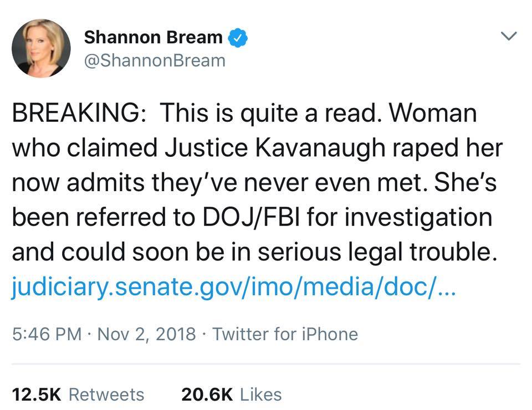Open the tweet options chevron menu
This screenshot has height=410, width=532.
508,37
